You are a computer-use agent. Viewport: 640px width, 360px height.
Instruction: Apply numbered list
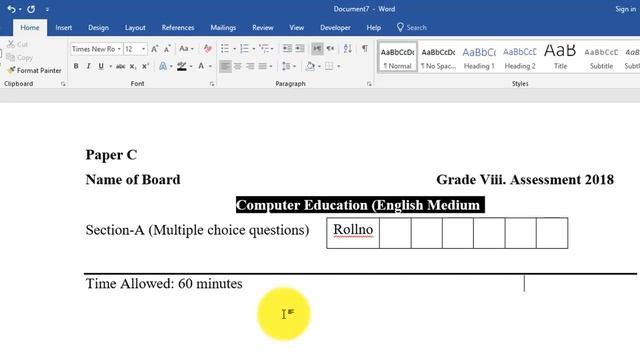244,49
